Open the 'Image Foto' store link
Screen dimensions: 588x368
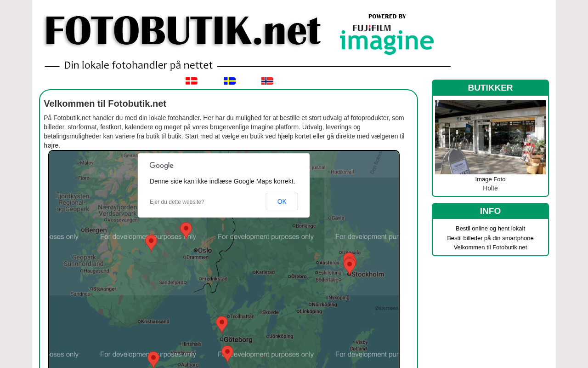490,179
